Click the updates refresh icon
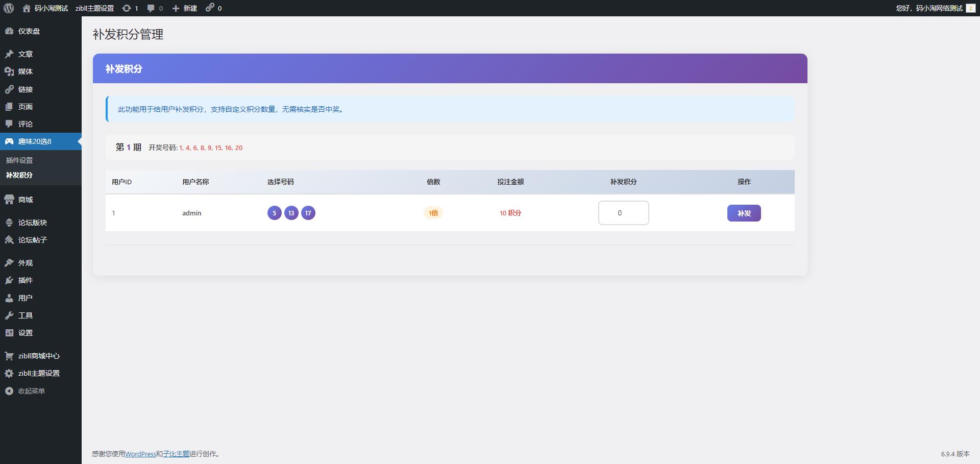The height and width of the screenshot is (464, 980). (x=126, y=8)
